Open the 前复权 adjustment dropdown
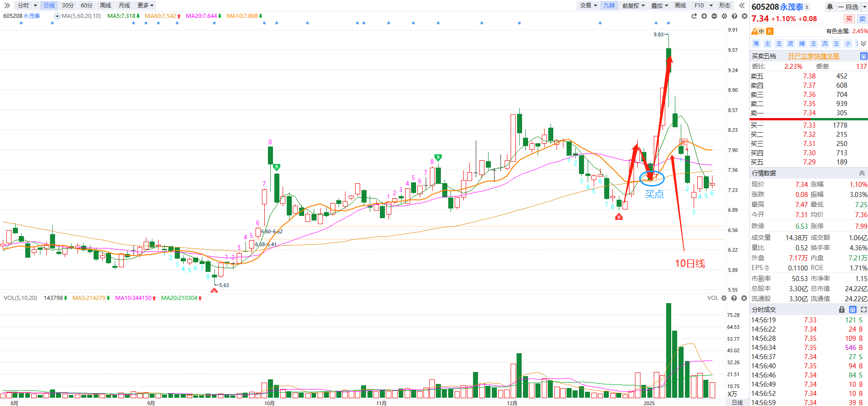 [x=634, y=6]
